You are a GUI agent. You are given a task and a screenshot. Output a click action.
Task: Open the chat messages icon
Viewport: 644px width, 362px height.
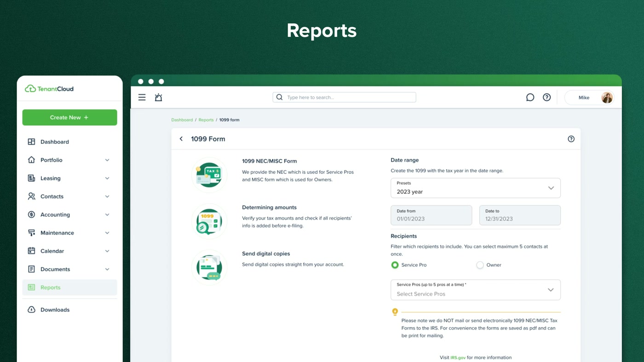(x=530, y=97)
